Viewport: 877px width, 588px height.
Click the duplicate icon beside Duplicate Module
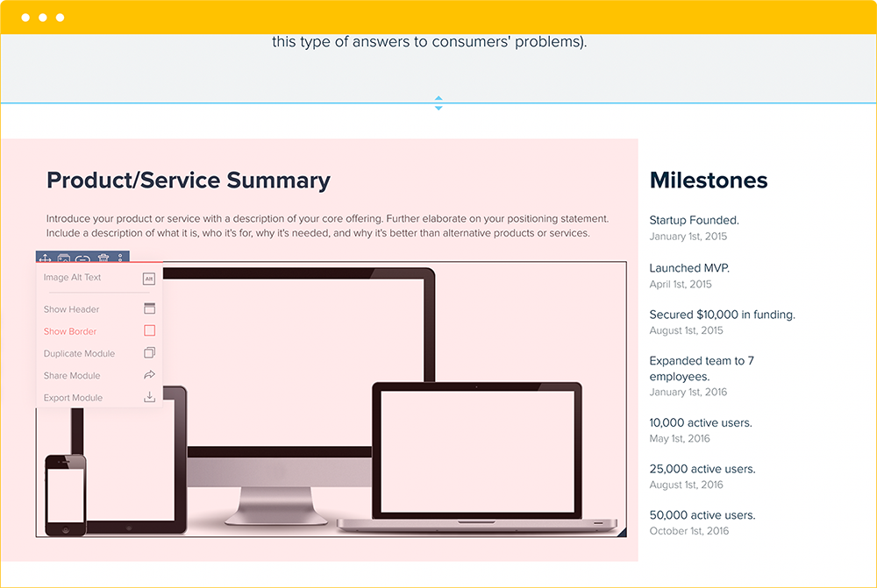click(x=149, y=352)
